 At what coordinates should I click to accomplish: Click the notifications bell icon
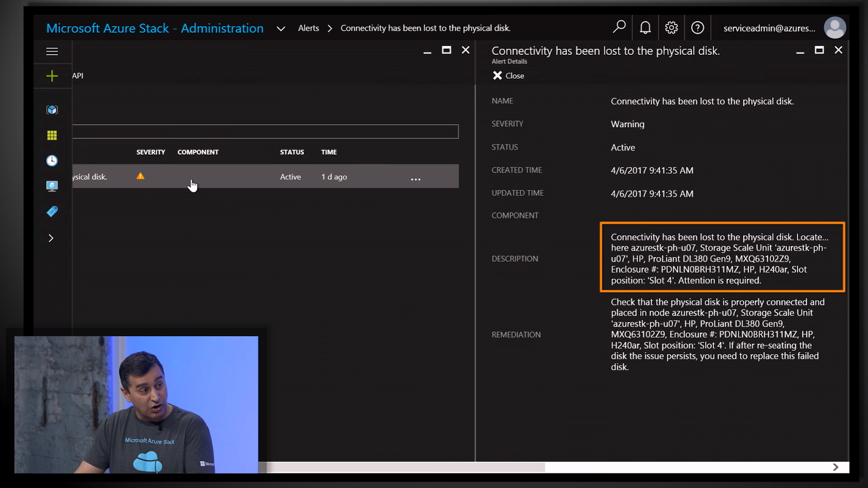point(645,27)
